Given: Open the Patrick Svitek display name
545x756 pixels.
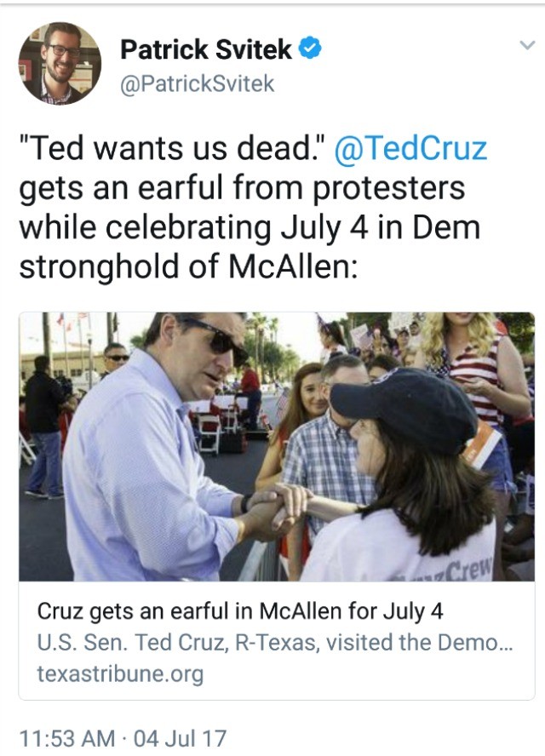Looking at the screenshot, I should tap(205, 49).
